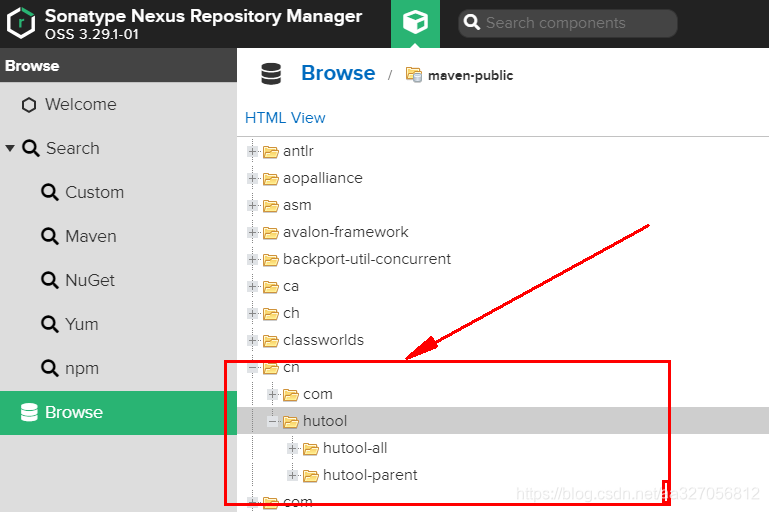Click the Custom search magnifier icon

50,192
